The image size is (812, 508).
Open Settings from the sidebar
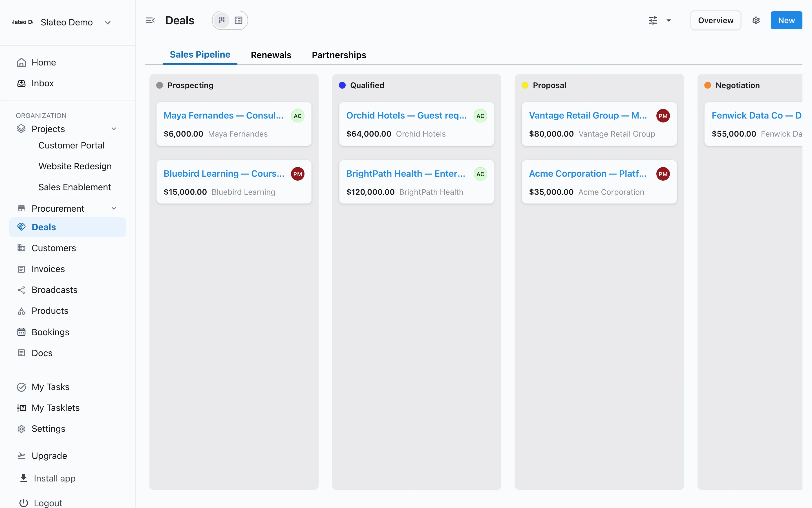click(x=67, y=429)
